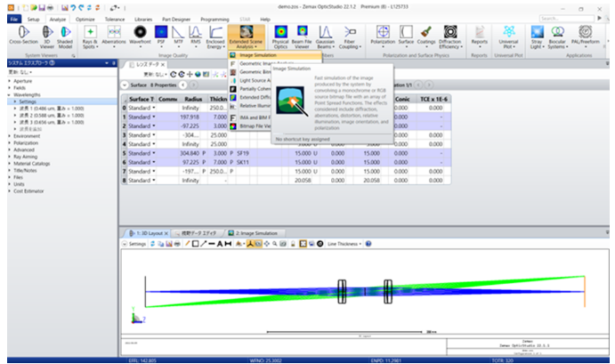Switch to the Tolerance ribbon tab
The image size is (615, 364).
point(115,19)
